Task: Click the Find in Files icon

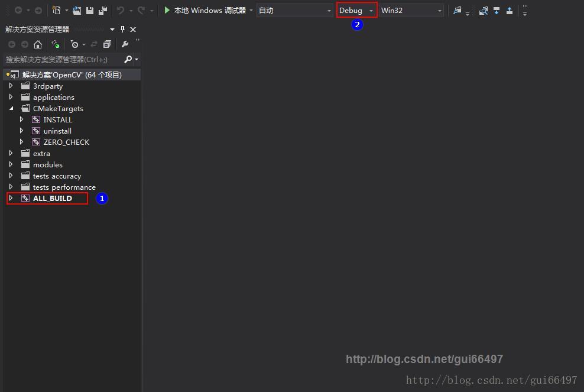Action: point(458,11)
